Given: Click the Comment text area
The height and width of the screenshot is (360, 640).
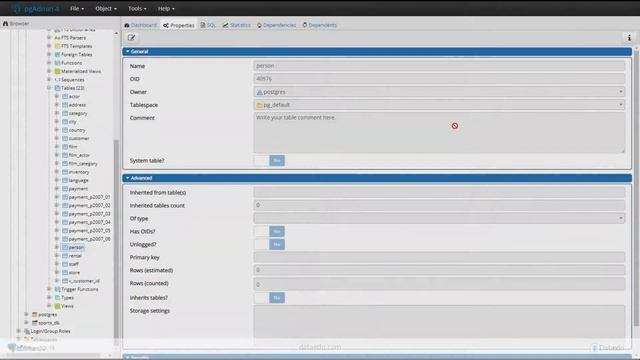Looking at the screenshot, I should [x=439, y=133].
